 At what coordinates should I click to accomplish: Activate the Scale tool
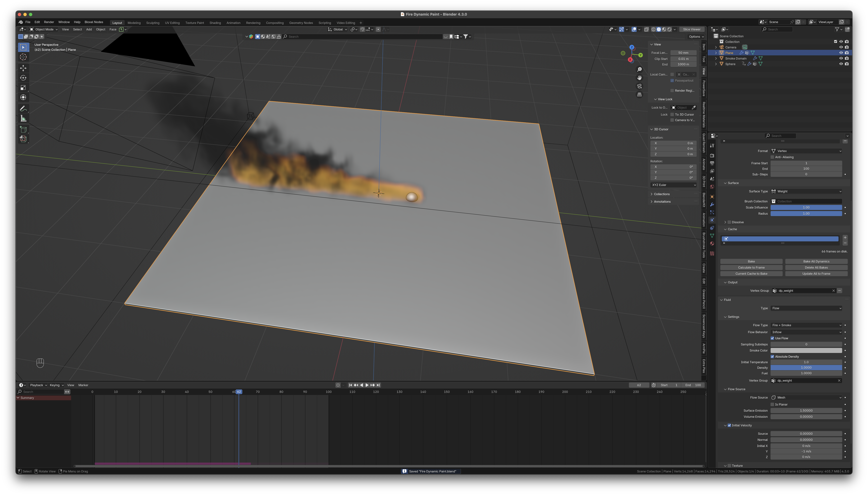23,88
